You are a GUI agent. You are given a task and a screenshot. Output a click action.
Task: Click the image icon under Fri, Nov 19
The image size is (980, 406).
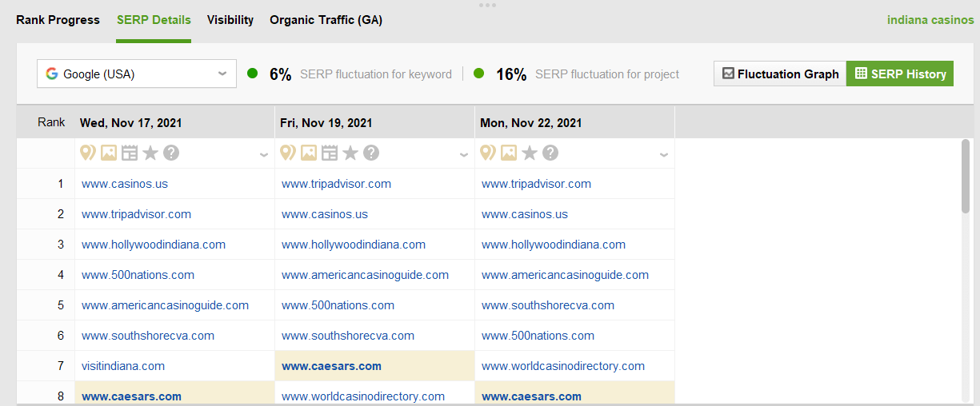coord(309,153)
